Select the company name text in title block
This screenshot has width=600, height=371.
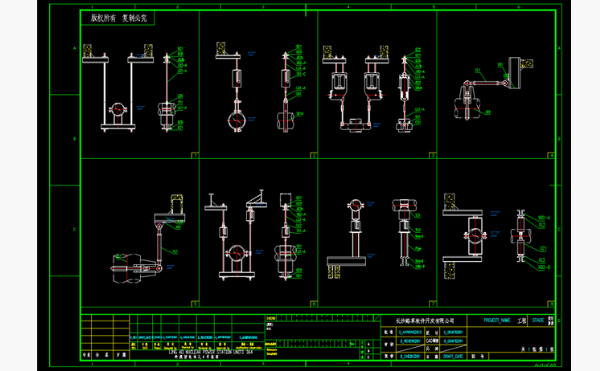(425, 321)
